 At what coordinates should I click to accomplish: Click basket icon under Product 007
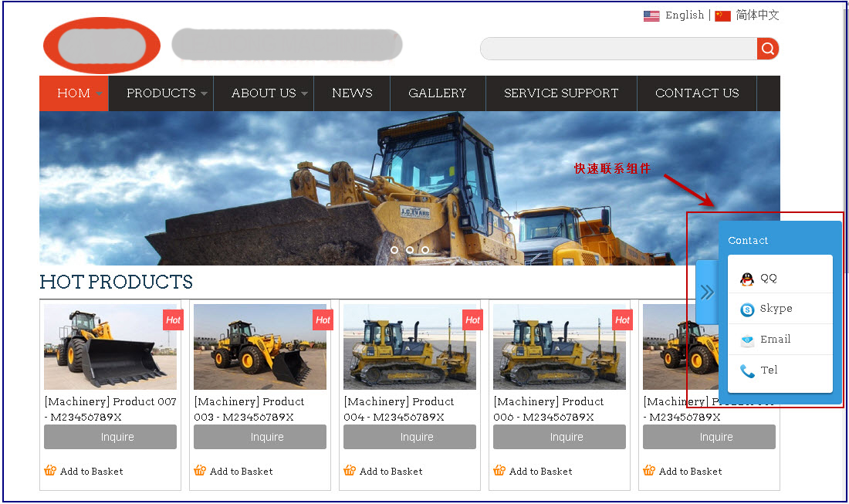pyautogui.click(x=51, y=470)
